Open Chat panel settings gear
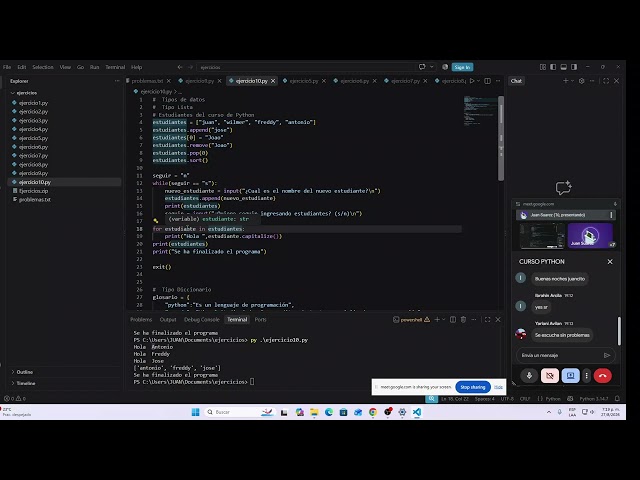The height and width of the screenshot is (480, 640). 582,81
